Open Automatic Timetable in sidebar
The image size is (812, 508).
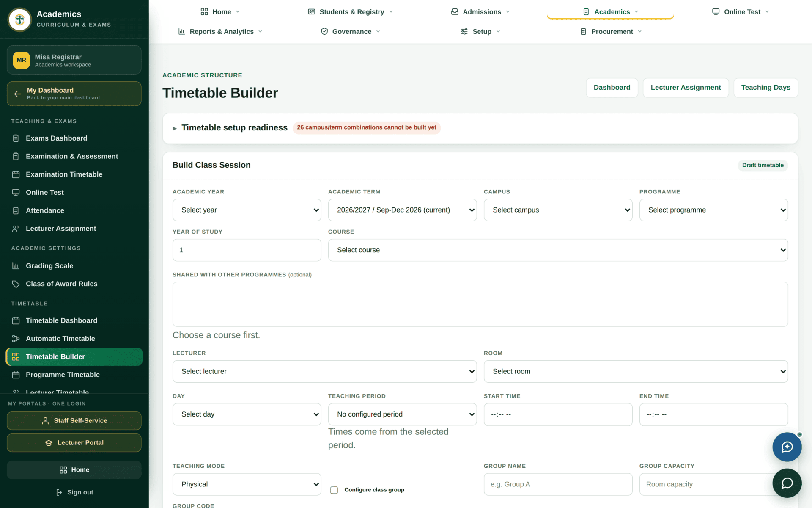pyautogui.click(x=74, y=339)
